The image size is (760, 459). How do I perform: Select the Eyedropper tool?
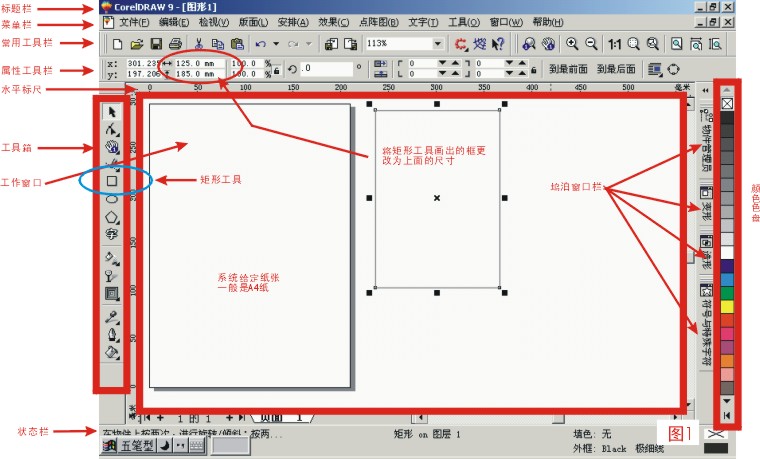point(112,317)
